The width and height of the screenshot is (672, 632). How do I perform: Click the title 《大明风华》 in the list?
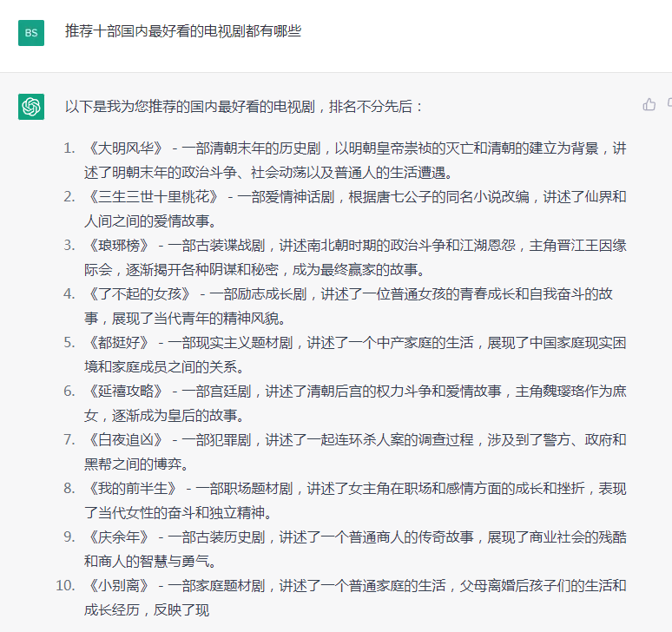pos(125,148)
